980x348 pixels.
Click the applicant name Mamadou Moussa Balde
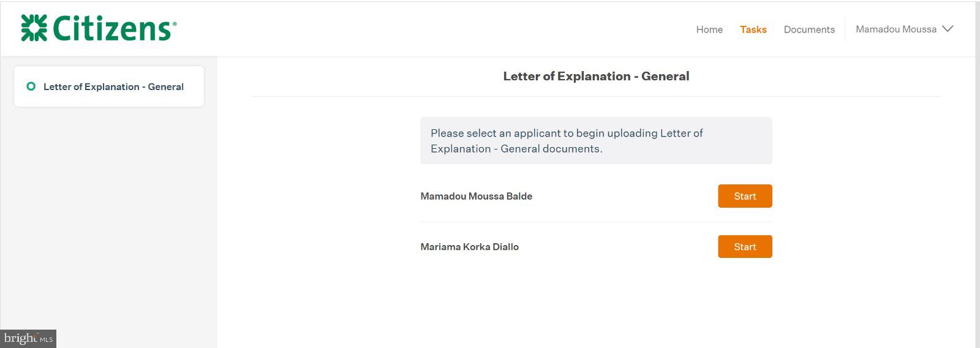click(x=476, y=196)
